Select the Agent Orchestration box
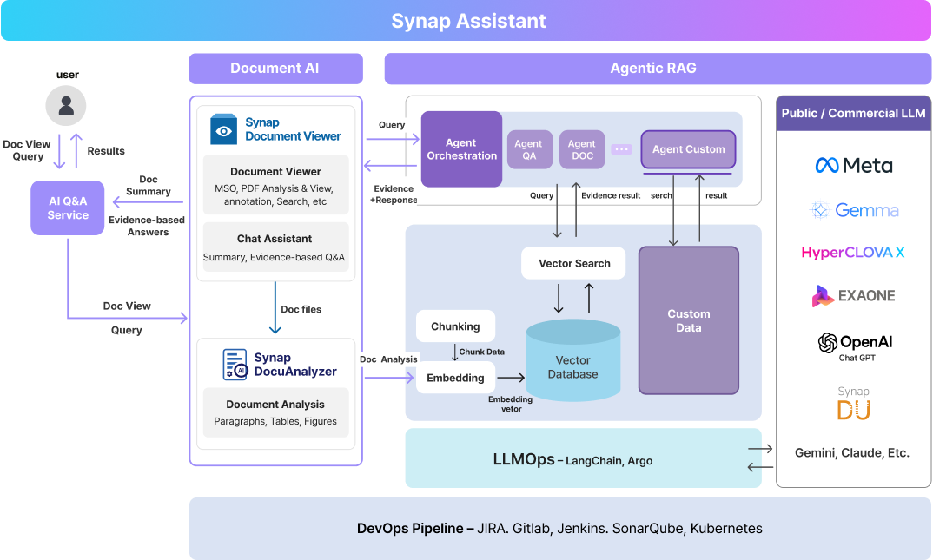 (462, 149)
